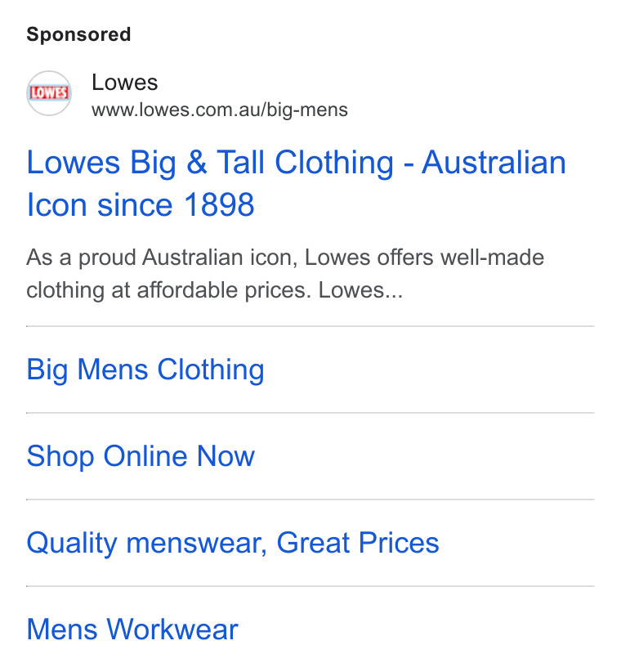This screenshot has height=672, width=621.
Task: Click the Sponsored label
Action: [78, 34]
